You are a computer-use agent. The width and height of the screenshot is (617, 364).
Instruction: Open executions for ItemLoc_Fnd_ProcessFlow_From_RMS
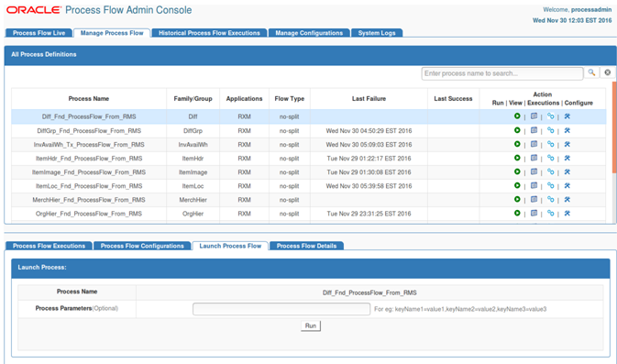[550, 185]
